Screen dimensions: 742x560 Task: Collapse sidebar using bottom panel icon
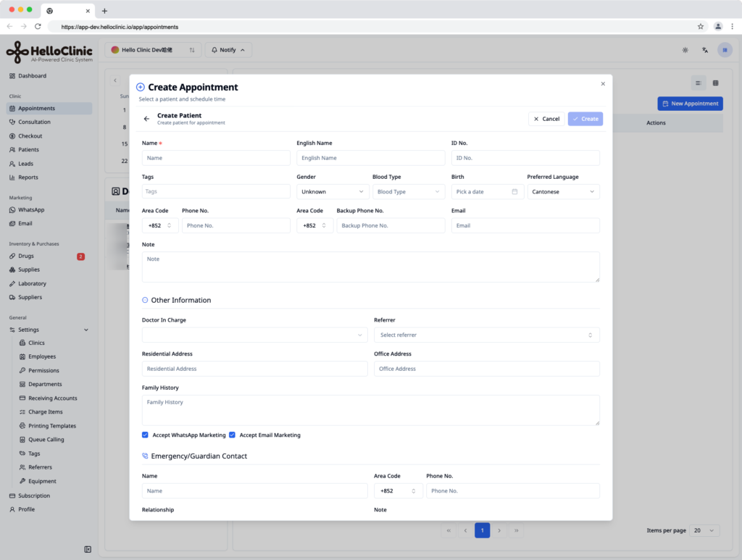tap(88, 549)
